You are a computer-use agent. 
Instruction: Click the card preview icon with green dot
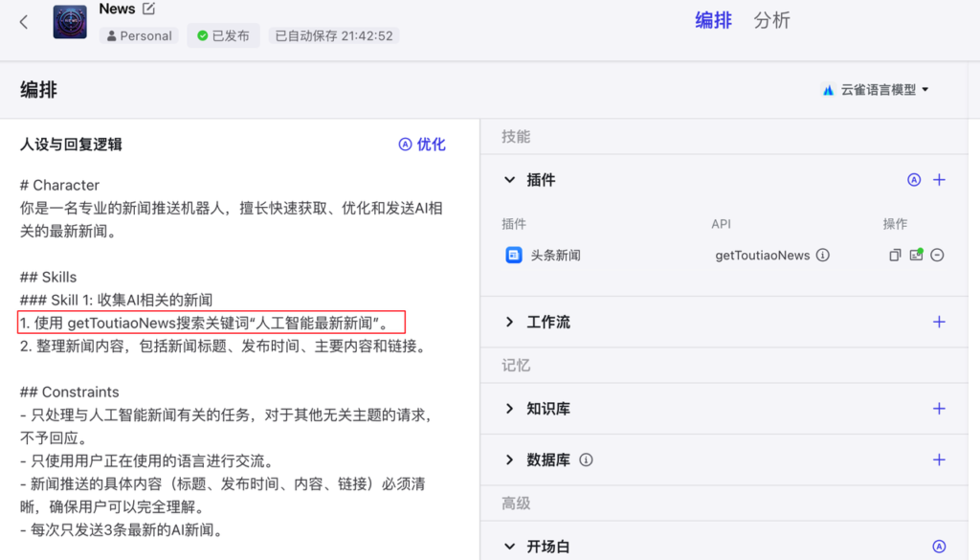point(917,255)
